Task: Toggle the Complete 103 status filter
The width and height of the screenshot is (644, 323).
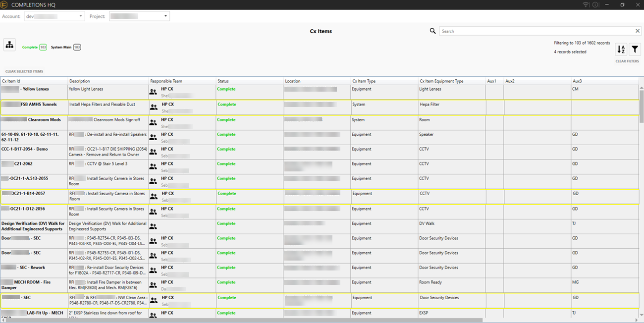Action: pyautogui.click(x=34, y=48)
